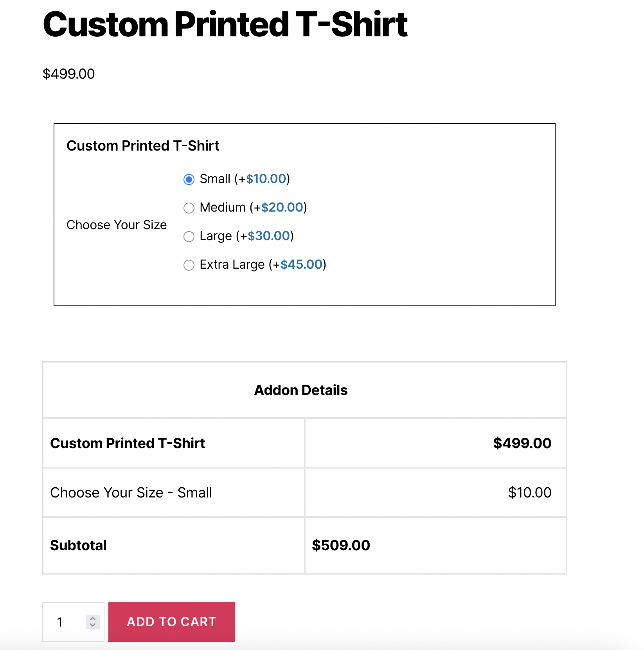644x650 pixels.
Task: Increase quantity with the up arrow
Action: [93, 619]
